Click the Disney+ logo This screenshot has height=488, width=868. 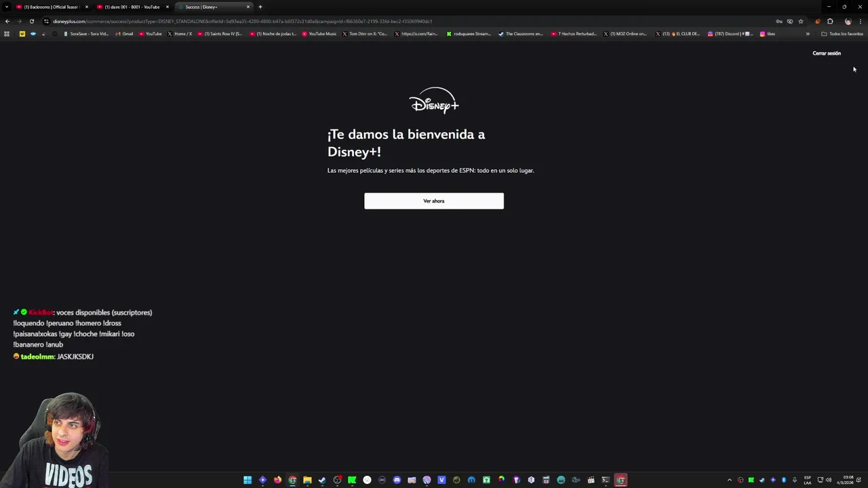pyautogui.click(x=434, y=100)
